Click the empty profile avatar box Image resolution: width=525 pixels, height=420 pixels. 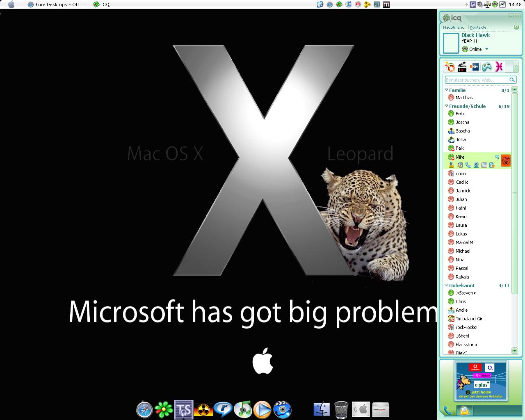451,43
